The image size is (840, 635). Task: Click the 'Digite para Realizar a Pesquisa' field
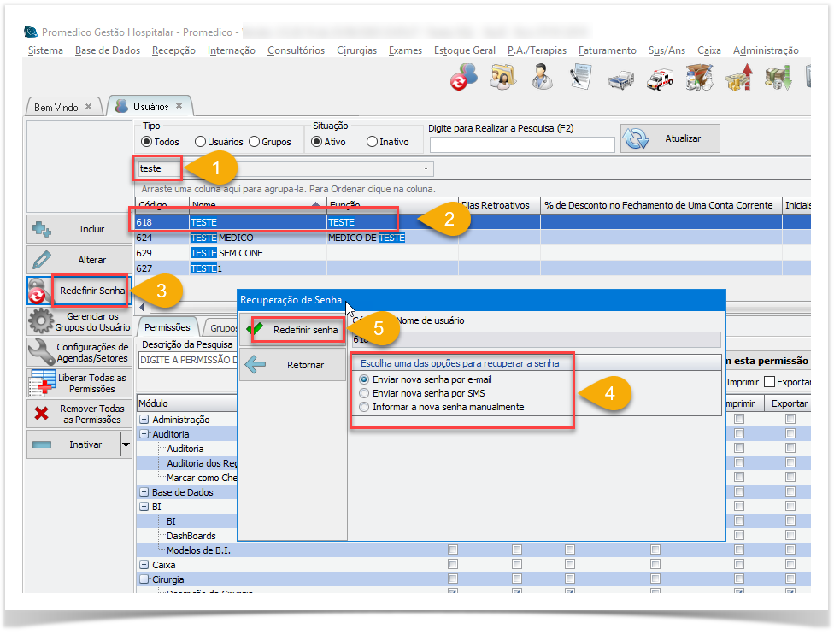[521, 144]
